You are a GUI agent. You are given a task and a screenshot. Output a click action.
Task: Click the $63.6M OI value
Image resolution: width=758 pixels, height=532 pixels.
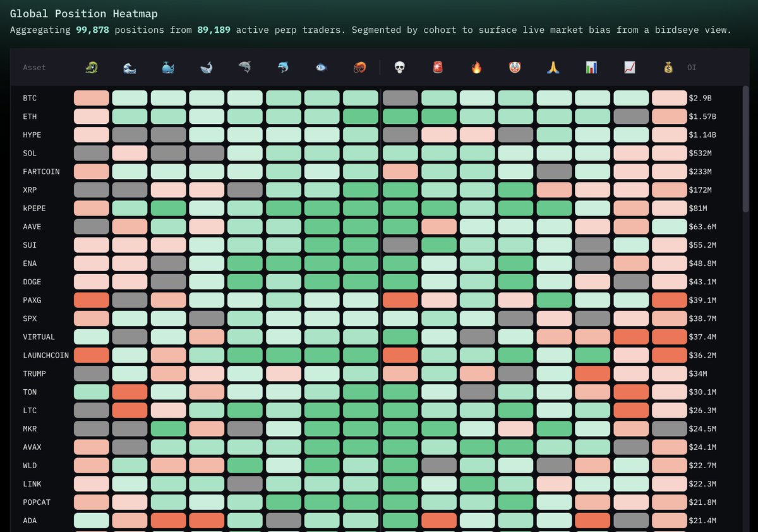pos(702,227)
